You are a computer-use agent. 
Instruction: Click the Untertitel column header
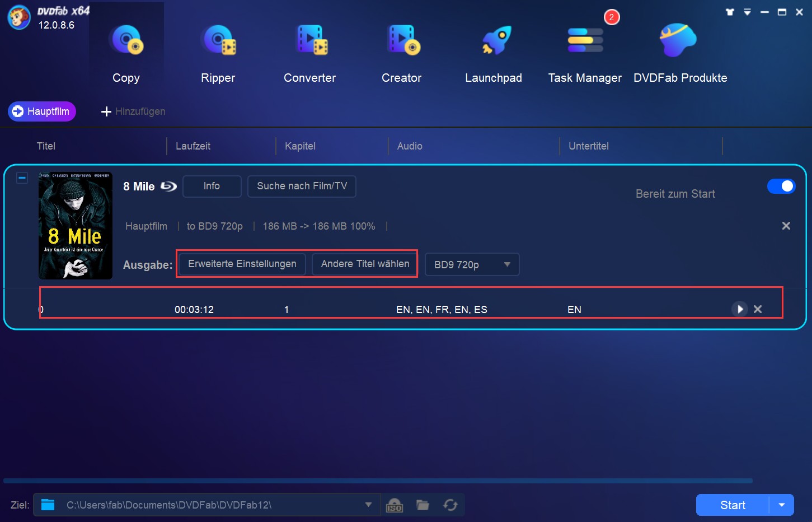tap(589, 146)
